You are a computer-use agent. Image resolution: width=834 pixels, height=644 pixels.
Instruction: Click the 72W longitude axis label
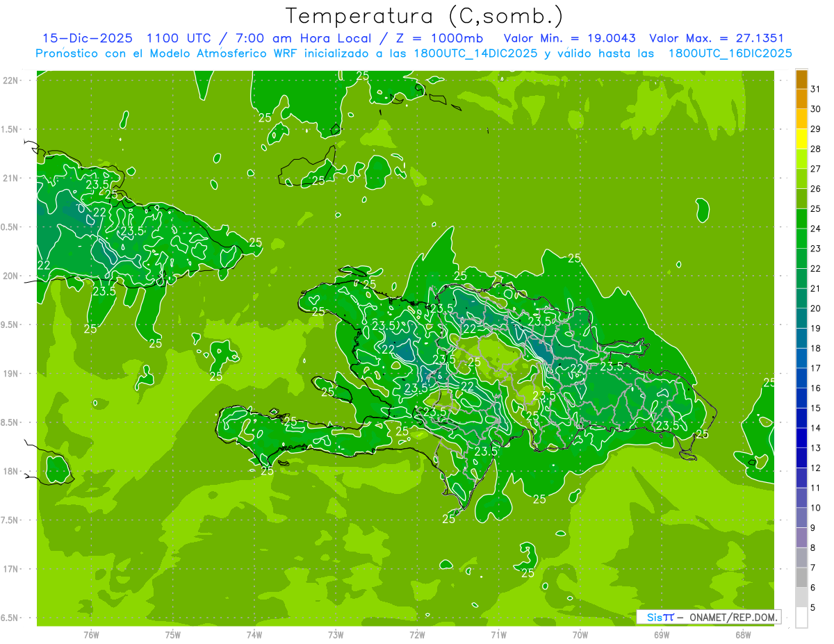[417, 634]
